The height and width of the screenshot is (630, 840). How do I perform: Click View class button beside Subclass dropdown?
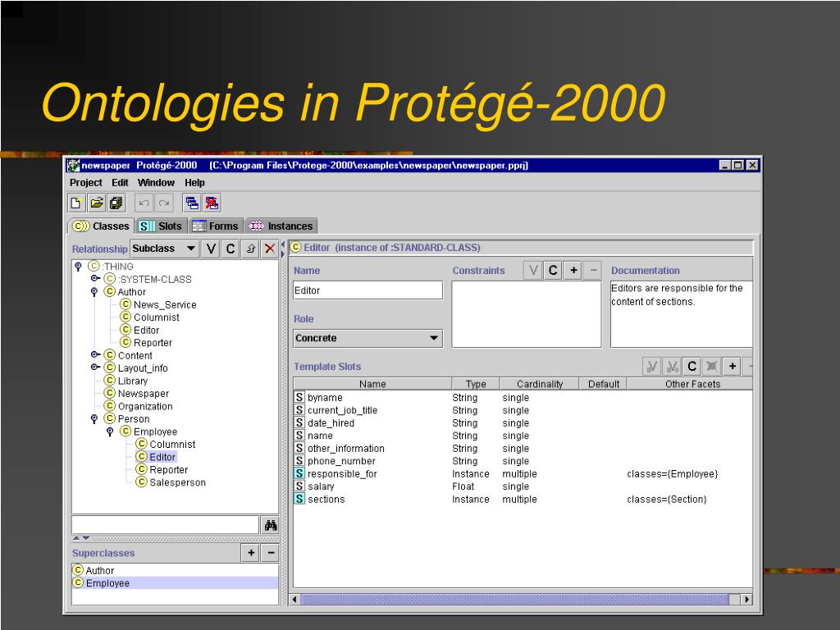[211, 249]
